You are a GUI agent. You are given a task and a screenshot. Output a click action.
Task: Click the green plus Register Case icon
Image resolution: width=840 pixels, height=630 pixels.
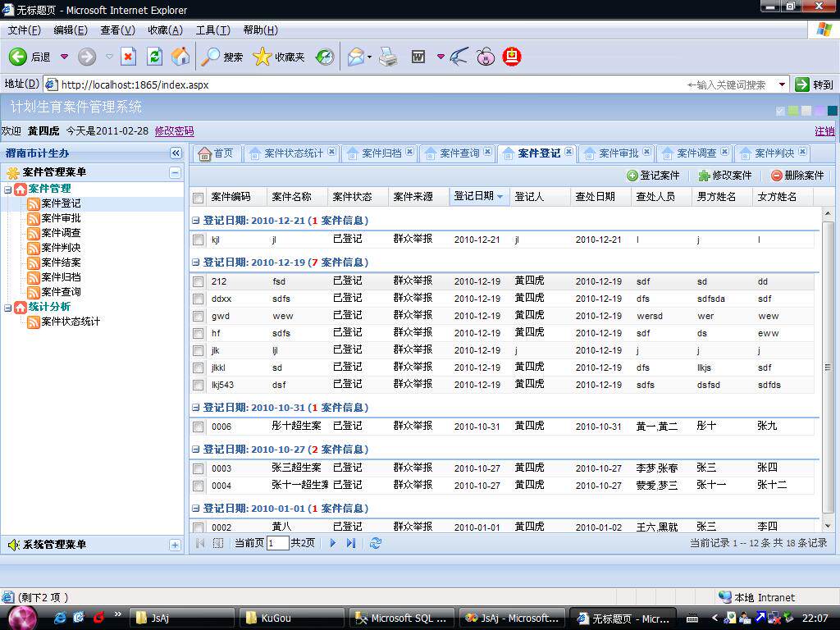point(632,176)
